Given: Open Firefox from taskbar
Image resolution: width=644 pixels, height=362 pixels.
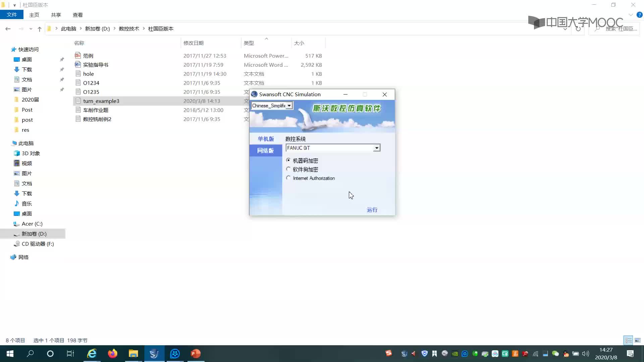Looking at the screenshot, I should [113, 354].
